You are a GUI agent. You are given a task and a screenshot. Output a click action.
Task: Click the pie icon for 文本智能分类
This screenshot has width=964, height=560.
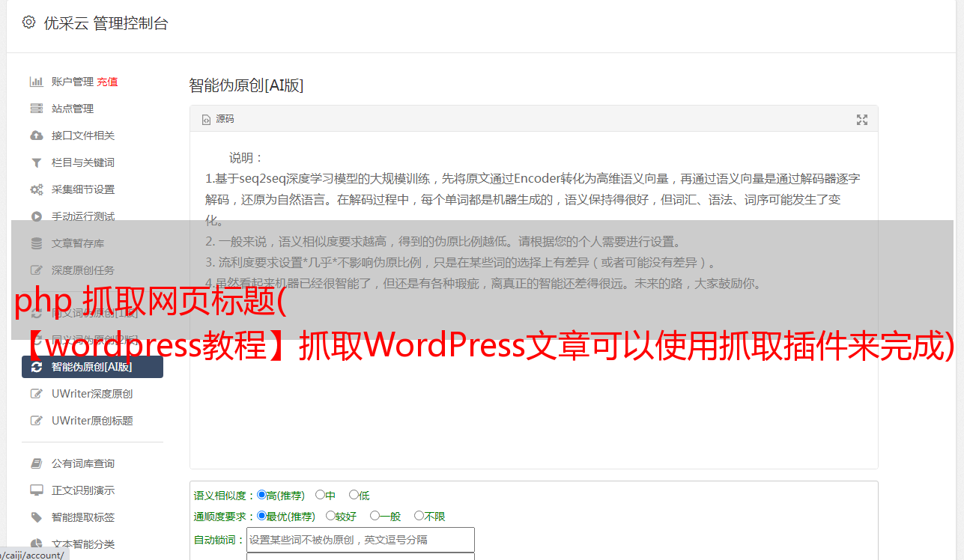[36, 544]
